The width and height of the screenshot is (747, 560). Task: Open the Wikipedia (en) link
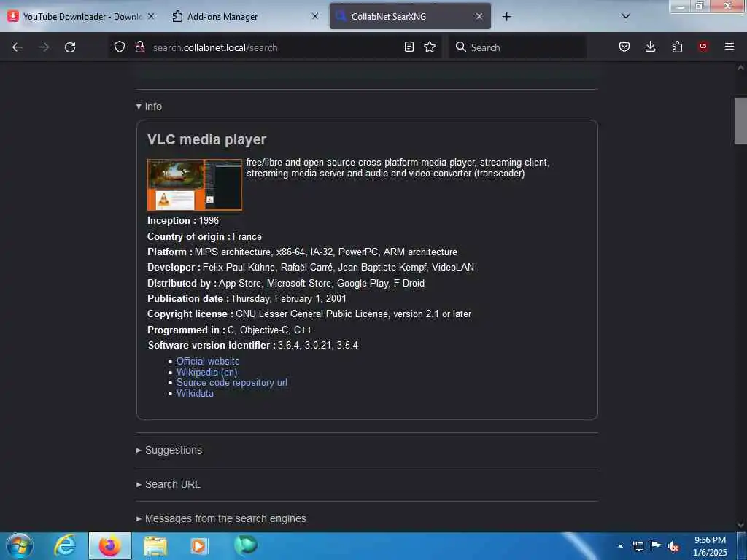pos(206,373)
